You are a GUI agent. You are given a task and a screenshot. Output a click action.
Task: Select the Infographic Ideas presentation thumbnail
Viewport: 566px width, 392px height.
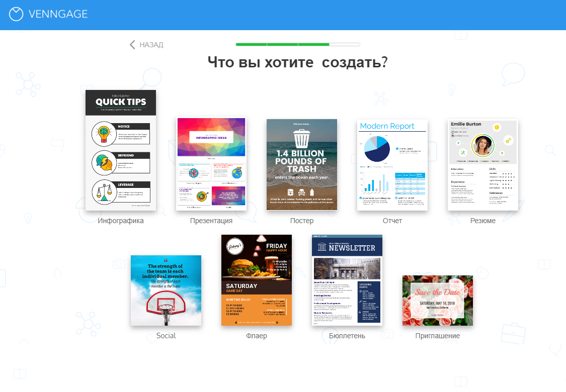[x=211, y=164]
